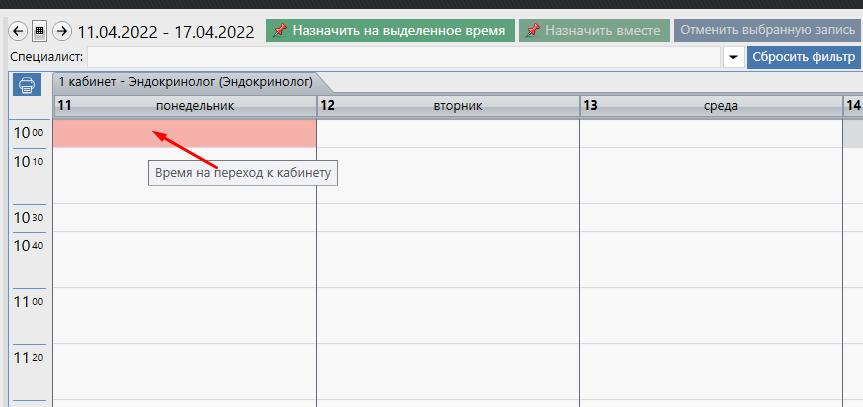Select the Tuesday 12 'вторник' column header
The width and height of the screenshot is (863, 407).
[x=448, y=105]
